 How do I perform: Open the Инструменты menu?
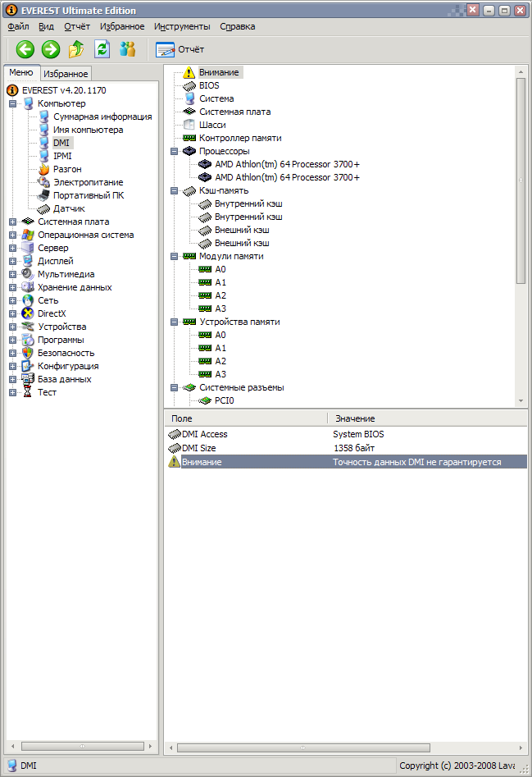coord(182,26)
